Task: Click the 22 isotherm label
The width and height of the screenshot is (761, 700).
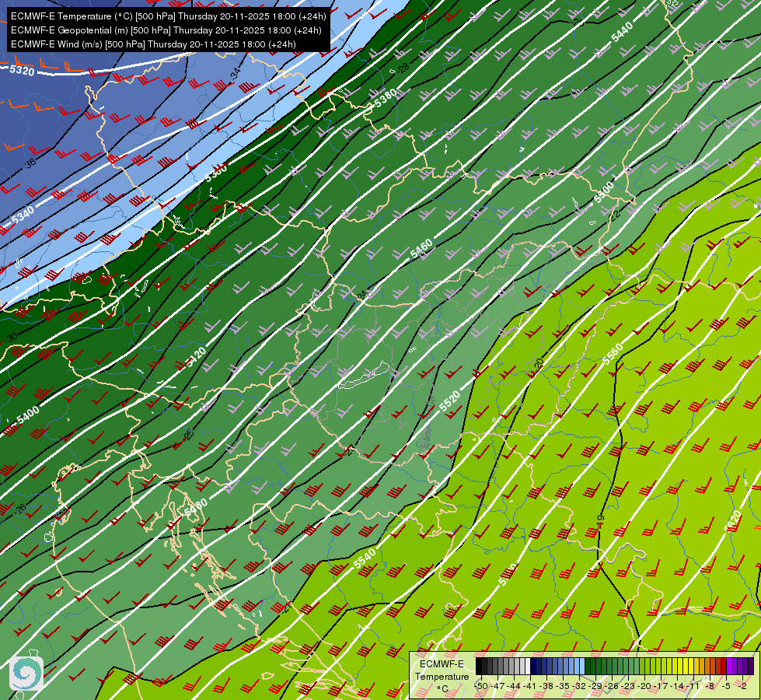Action: click(x=616, y=215)
